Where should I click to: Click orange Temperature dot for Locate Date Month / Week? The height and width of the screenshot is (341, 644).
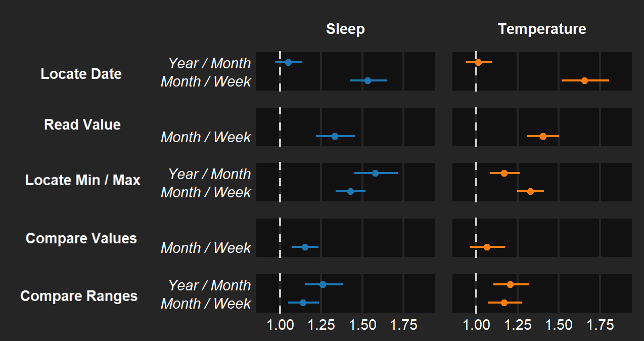[x=584, y=80]
